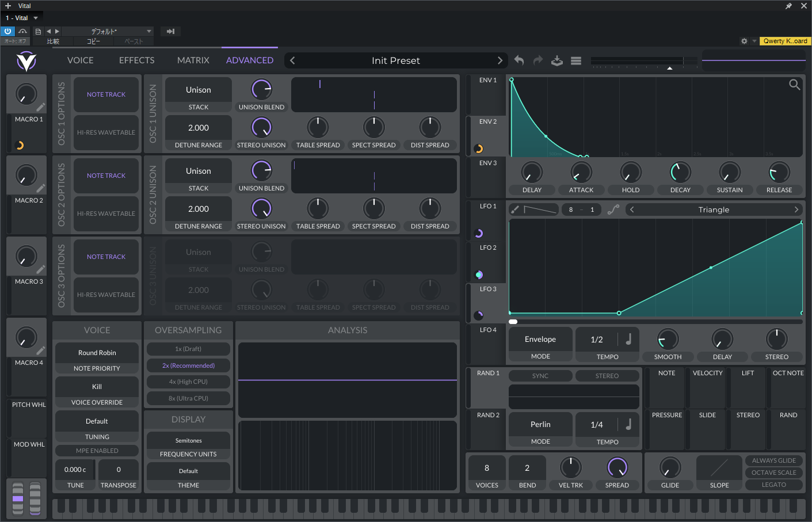Screen dimensions: 812x522
Task: Click the pitch wheel slider
Action: click(18, 498)
